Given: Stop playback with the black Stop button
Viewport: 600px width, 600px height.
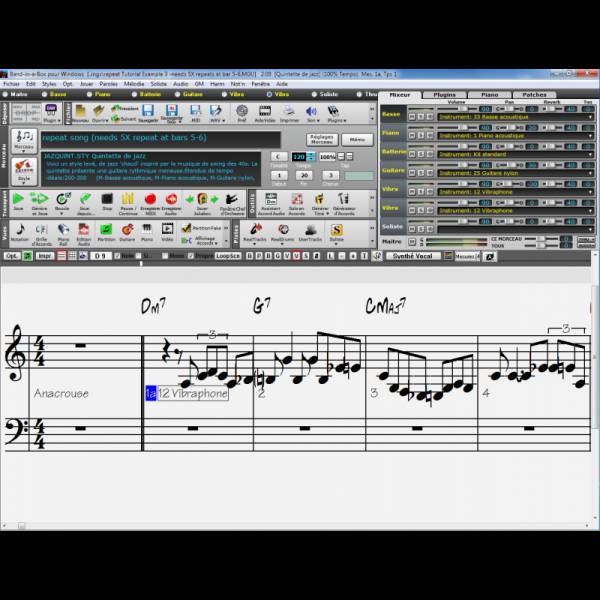Looking at the screenshot, I should pos(107,202).
